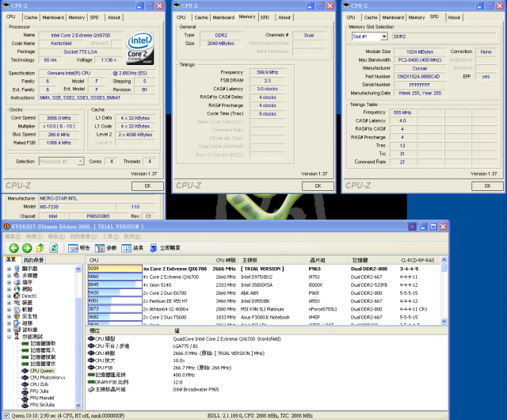Image resolution: width=507 pixels, height=420 pixels.
Task: Expand the 組態 configuration tree node
Action: pyautogui.click(x=9, y=323)
